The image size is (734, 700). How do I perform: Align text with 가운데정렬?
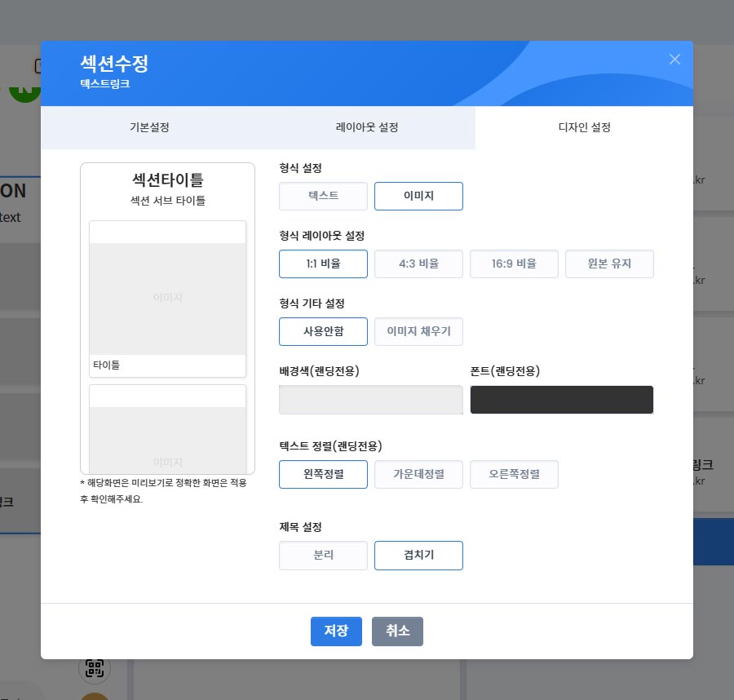pos(418,474)
